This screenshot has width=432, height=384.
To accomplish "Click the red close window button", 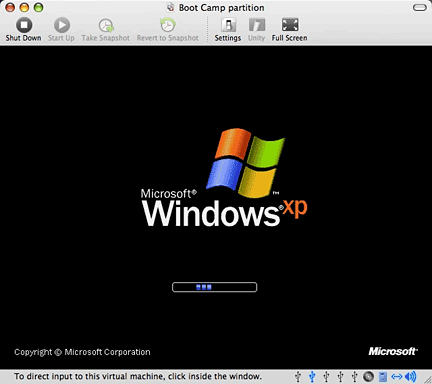I will [10, 7].
